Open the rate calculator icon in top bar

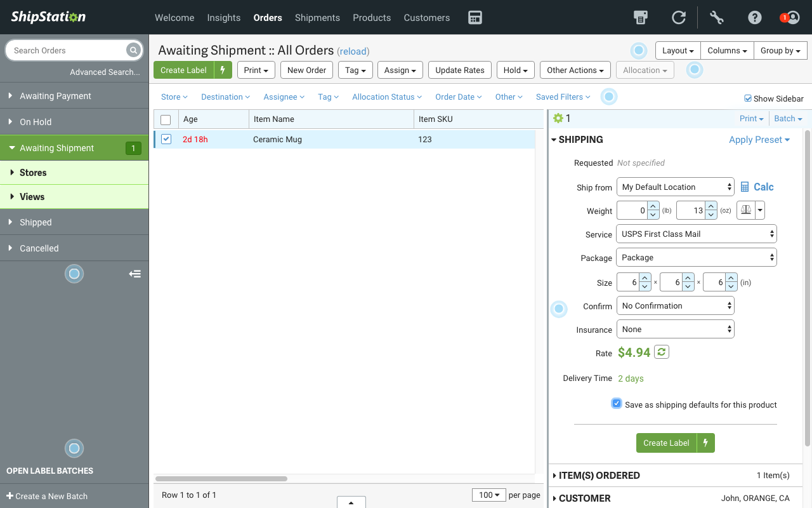point(475,18)
